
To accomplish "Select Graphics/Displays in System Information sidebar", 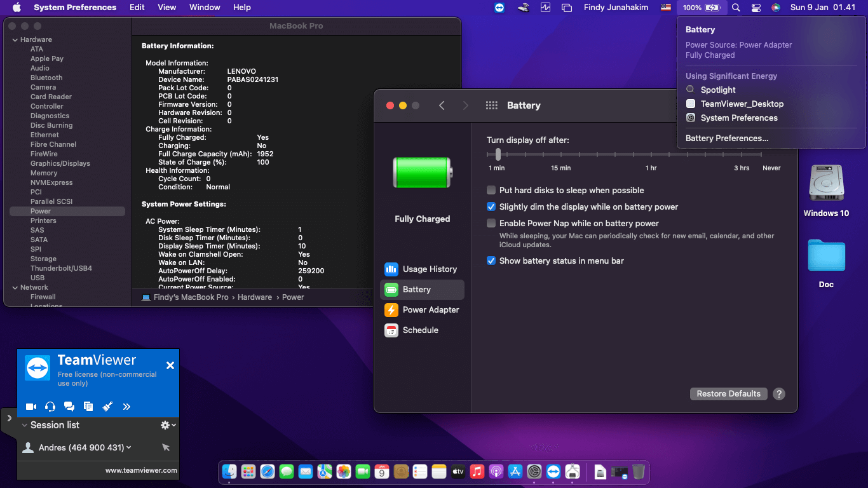I will (60, 163).
